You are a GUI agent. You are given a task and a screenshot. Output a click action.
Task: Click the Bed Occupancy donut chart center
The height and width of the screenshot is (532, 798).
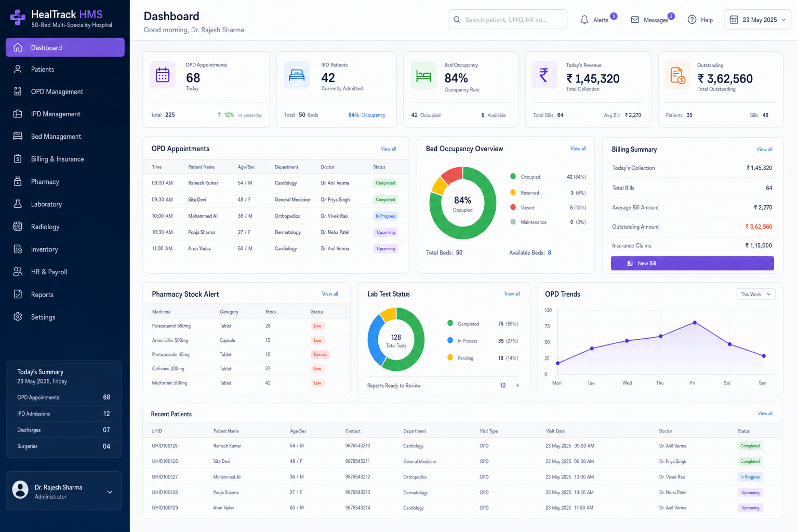(462, 203)
